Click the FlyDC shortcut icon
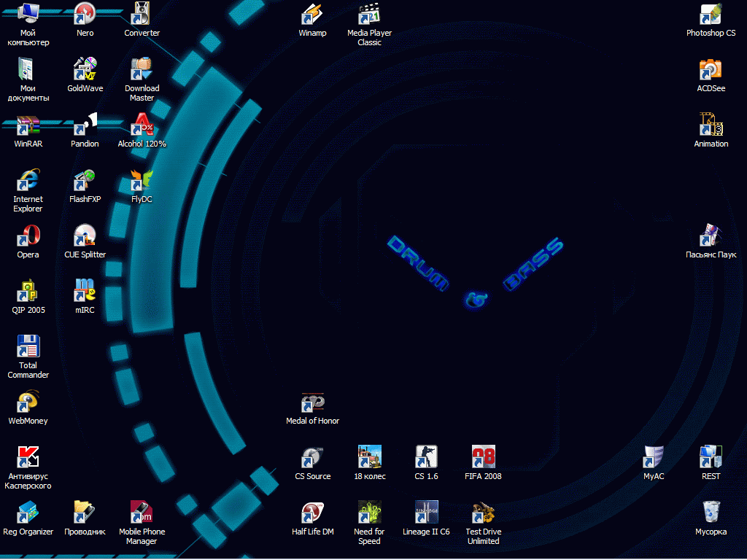This screenshot has width=747, height=560. (x=142, y=179)
